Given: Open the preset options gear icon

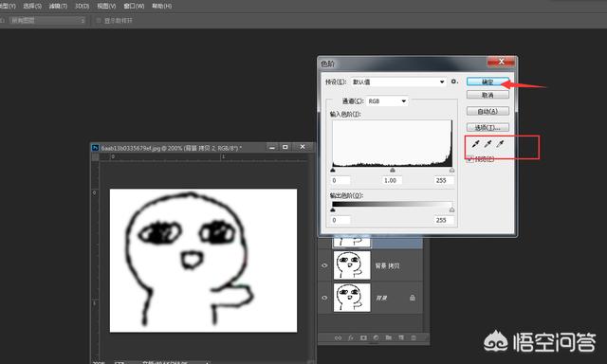Looking at the screenshot, I should pos(454,82).
